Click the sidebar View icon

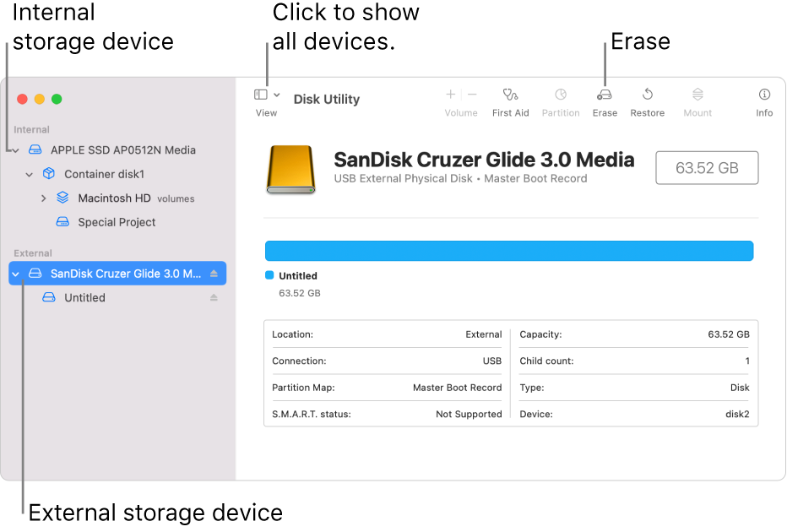point(260,95)
